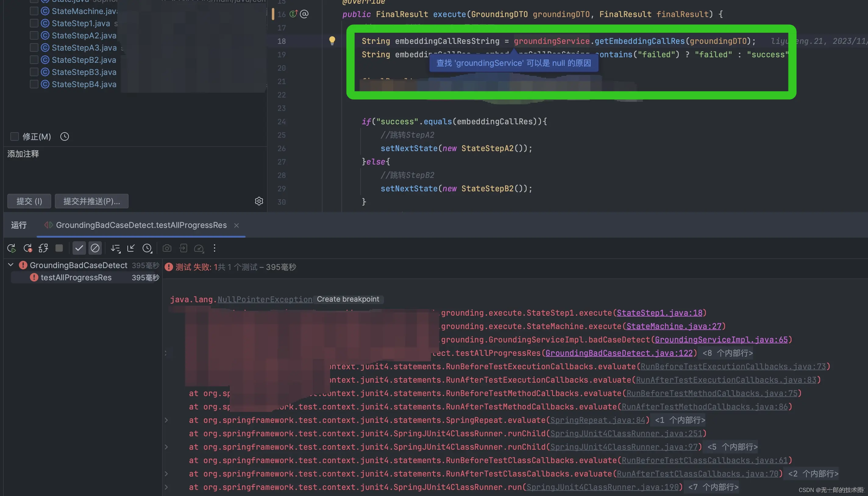
Task: Check the 修正(M) amend checkbox
Action: 15,136
